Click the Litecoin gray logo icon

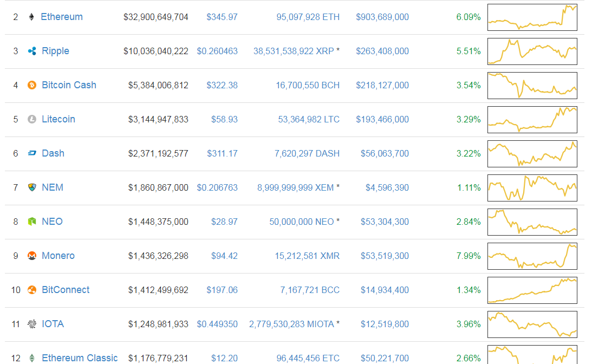coord(32,119)
